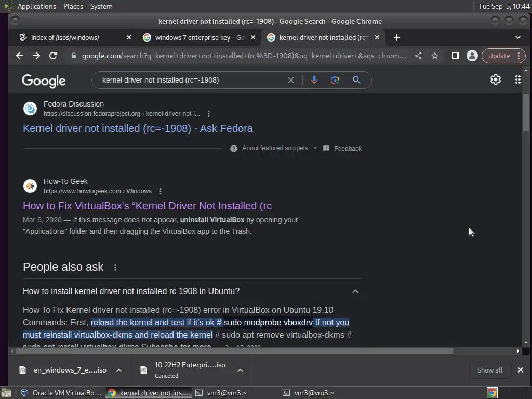Open Places menu in top panel
Viewport: 532px width, 399px height.
[x=73, y=6]
